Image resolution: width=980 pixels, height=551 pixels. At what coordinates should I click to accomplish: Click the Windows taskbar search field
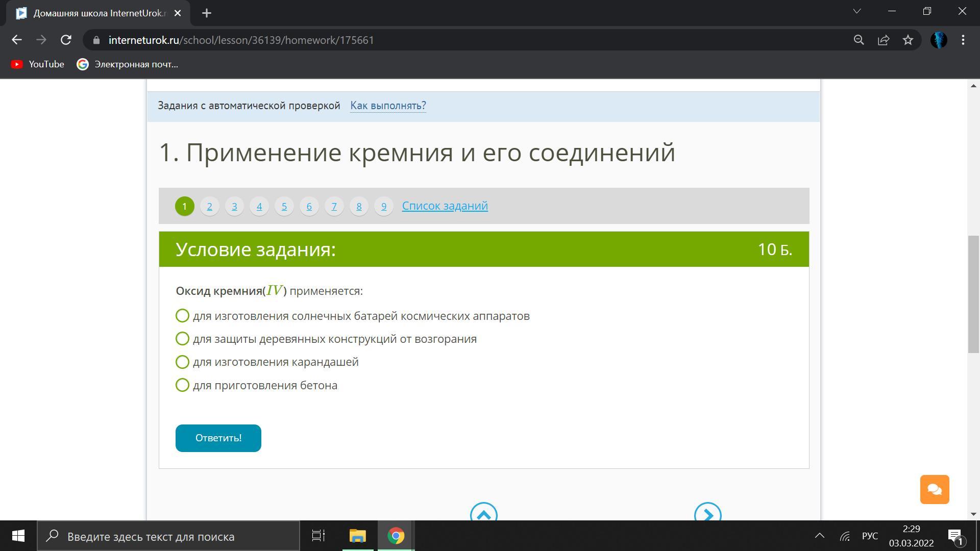168,536
